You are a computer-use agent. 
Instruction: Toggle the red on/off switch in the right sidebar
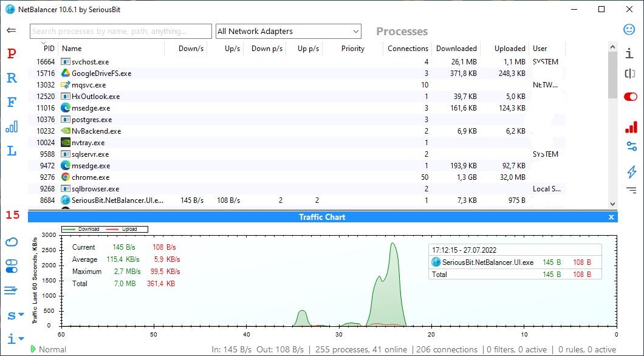pos(631,97)
